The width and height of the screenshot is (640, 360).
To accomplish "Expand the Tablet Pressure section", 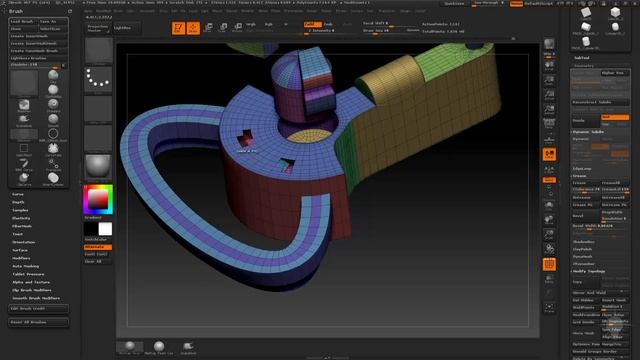I will 28,274.
